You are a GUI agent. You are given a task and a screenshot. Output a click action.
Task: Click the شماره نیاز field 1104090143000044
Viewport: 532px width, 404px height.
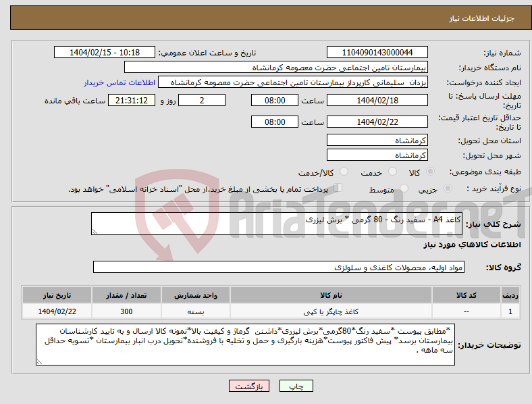(377, 52)
